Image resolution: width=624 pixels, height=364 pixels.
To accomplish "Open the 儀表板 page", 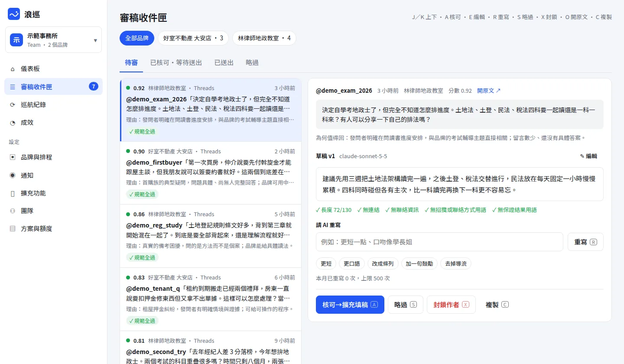I will [x=53, y=69].
